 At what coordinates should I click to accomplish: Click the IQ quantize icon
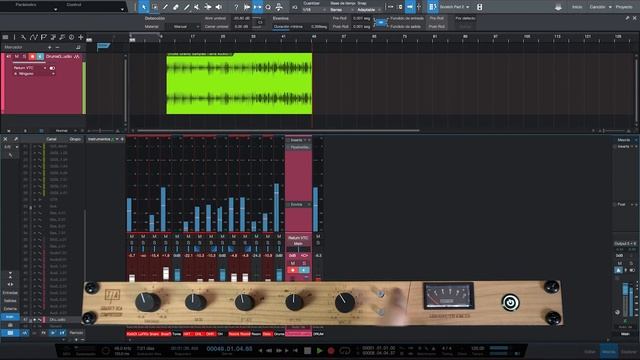[295, 7]
